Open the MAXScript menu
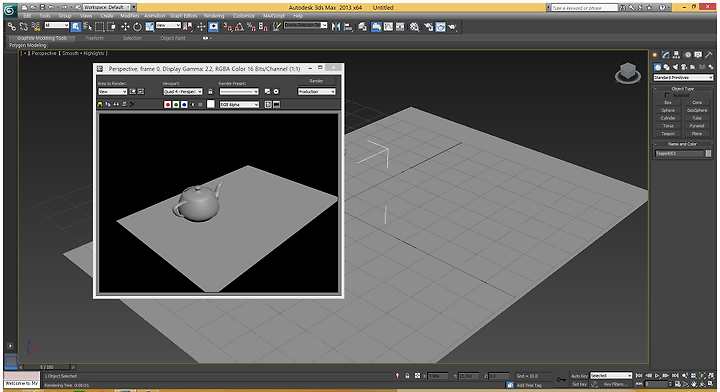 pos(274,16)
